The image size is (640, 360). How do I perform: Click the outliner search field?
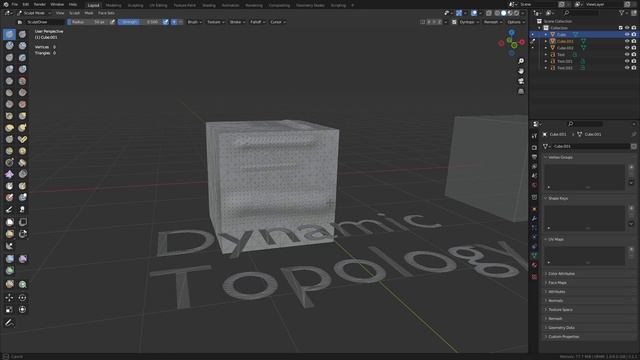pyautogui.click(x=581, y=13)
